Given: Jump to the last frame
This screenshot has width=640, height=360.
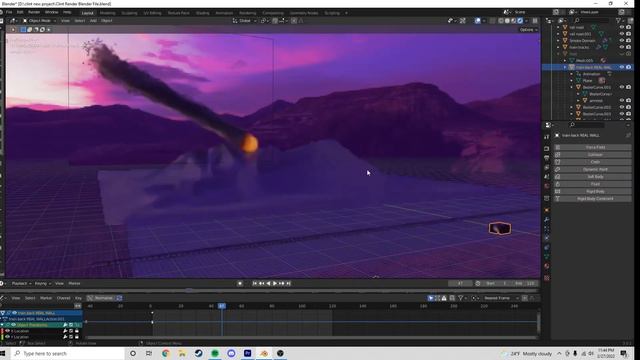Looking at the screenshot, I should (x=289, y=283).
